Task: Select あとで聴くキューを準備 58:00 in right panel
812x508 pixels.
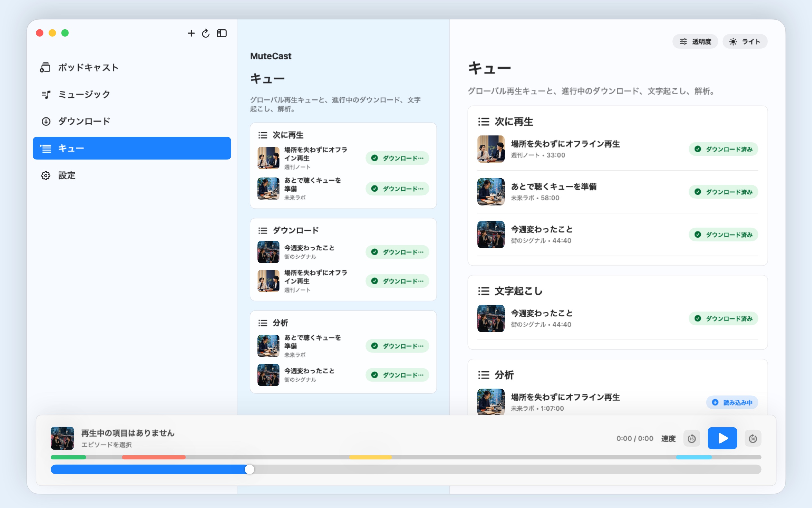Action: click(617, 192)
